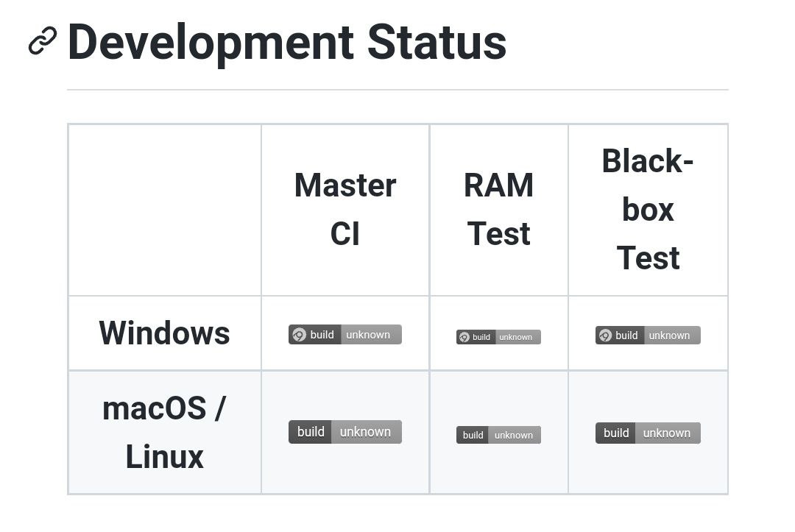Click the macOS / Linux row label

[x=164, y=432]
